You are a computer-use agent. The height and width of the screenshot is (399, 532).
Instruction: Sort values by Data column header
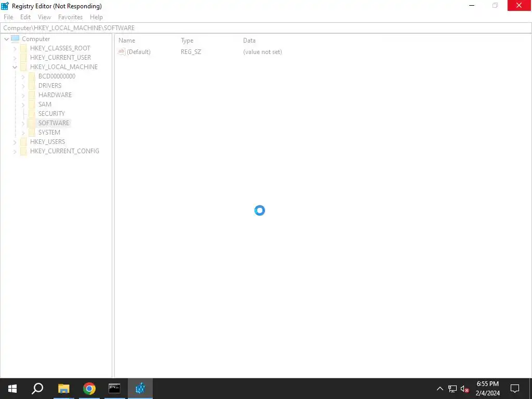point(249,41)
